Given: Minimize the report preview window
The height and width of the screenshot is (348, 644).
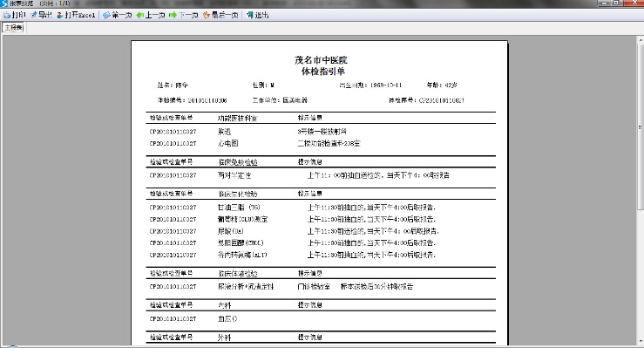Looking at the screenshot, I should [x=604, y=3].
